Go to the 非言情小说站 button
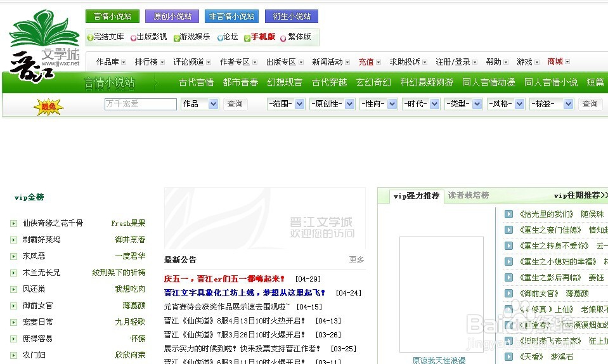Image resolution: width=608 pixels, height=364 pixels. 231,16
